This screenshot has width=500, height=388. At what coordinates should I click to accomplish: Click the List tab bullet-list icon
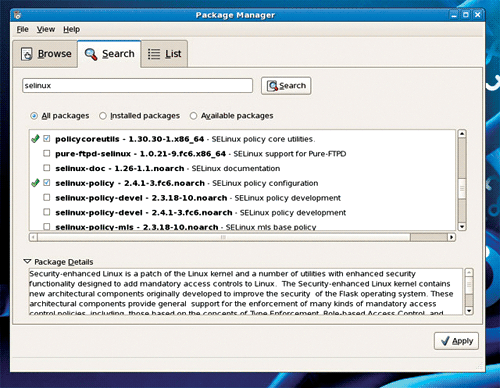(x=154, y=54)
